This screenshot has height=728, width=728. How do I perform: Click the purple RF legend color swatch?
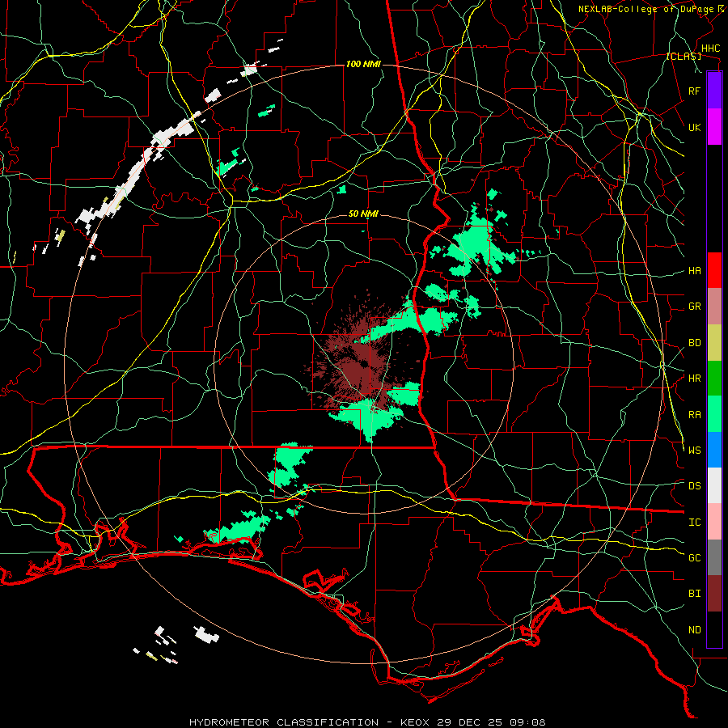pyautogui.click(x=714, y=91)
